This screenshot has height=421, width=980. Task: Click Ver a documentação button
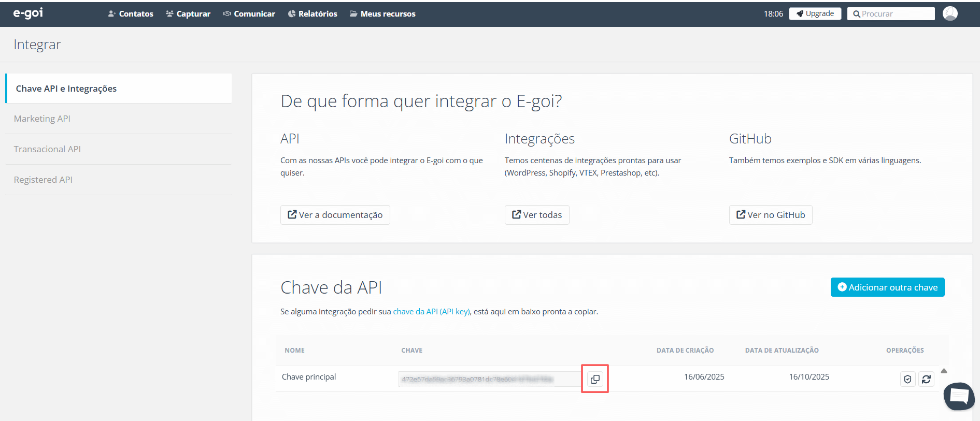(x=335, y=215)
